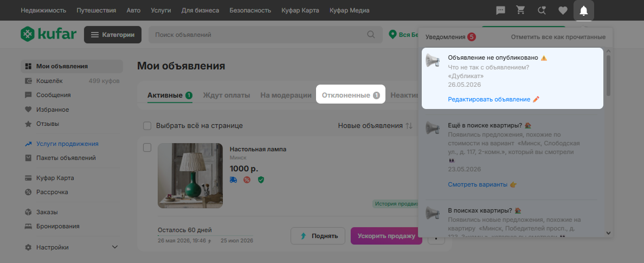Click the location pin icon
The height and width of the screenshot is (263, 644).
pos(392,35)
